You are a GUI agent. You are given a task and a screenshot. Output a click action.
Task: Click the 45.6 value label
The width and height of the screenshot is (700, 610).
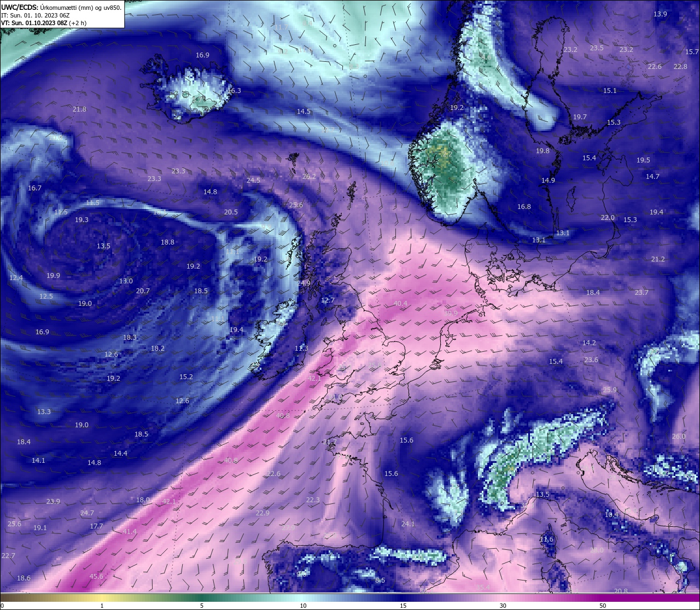click(x=96, y=577)
